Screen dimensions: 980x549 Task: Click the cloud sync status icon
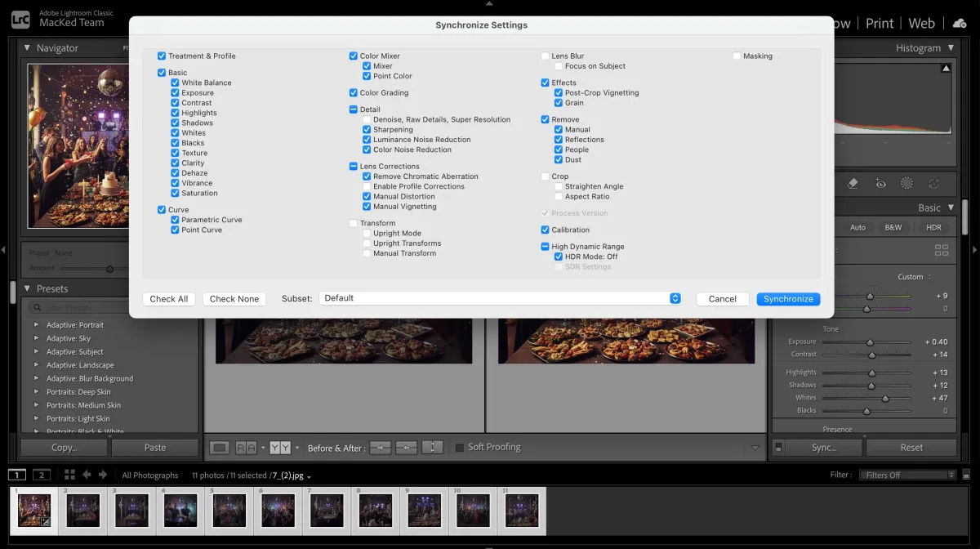click(960, 23)
